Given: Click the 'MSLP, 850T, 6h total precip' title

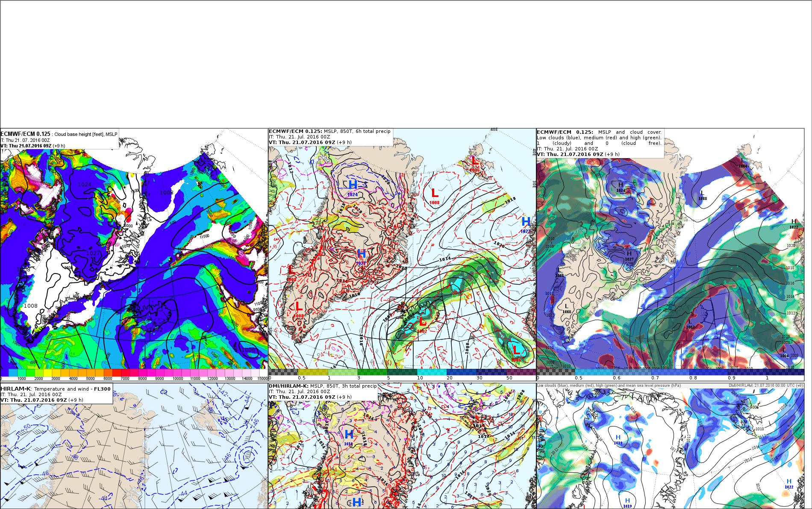Looking at the screenshot, I should pyautogui.click(x=330, y=131).
